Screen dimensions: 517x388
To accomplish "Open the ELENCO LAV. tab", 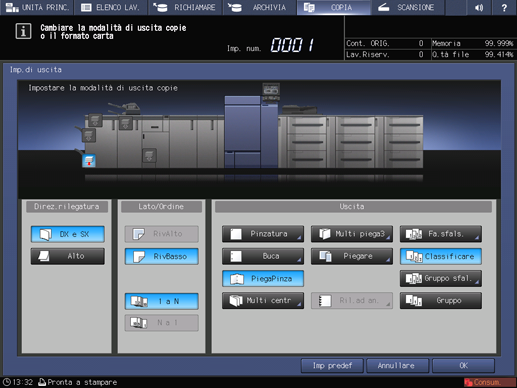I will 111,7.
